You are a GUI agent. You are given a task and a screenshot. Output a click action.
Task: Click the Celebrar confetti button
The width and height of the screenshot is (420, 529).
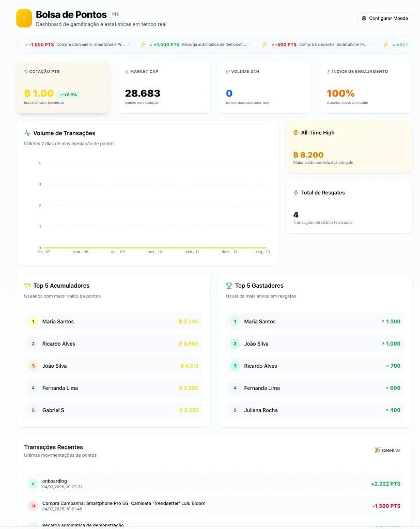point(387,450)
